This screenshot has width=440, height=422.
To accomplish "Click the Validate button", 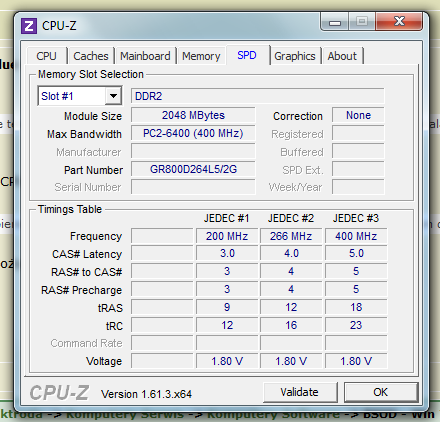I will pos(300,392).
